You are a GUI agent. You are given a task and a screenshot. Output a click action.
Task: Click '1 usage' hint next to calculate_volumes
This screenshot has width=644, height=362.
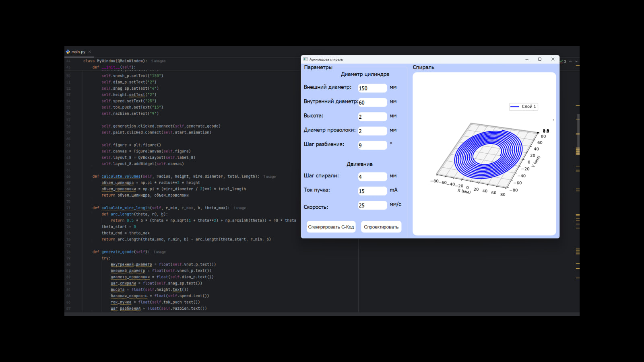(270, 177)
